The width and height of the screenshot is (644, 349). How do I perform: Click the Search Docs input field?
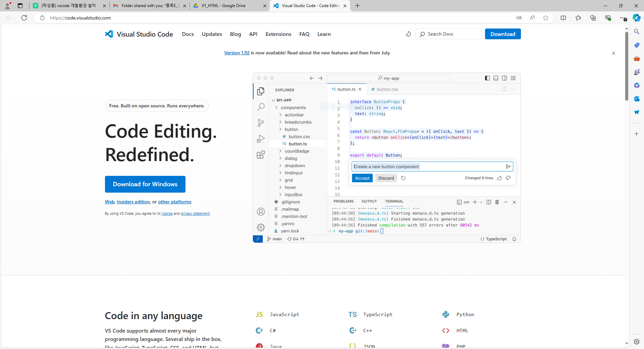click(x=449, y=34)
